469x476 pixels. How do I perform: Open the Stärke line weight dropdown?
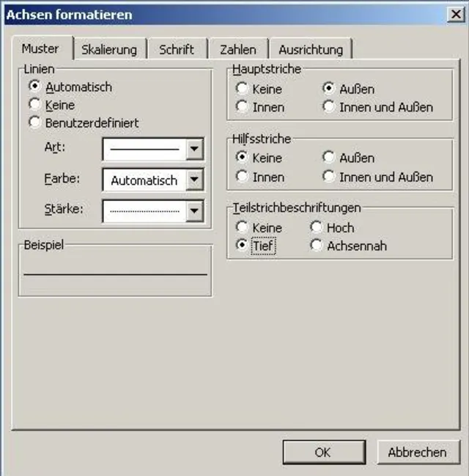[194, 210]
